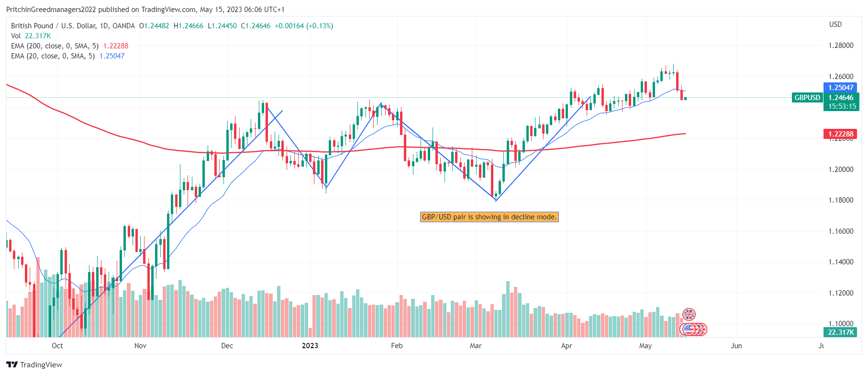Click the Jun label on the time axis
Screen dimensions: 868x375
736,346
